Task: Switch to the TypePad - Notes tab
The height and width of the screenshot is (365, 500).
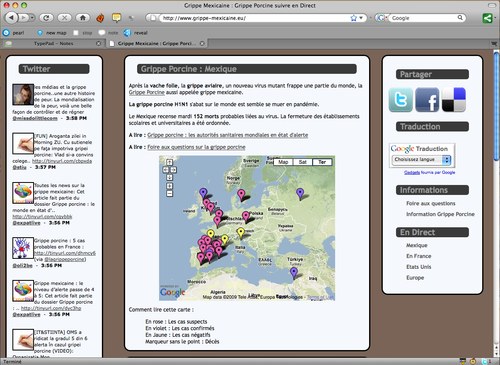Action: 53,43
